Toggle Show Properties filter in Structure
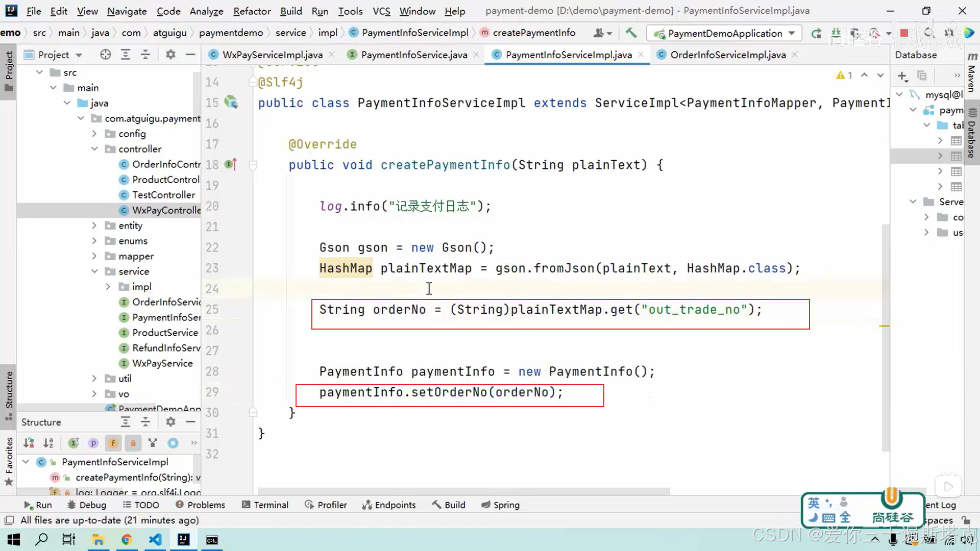 [x=93, y=443]
